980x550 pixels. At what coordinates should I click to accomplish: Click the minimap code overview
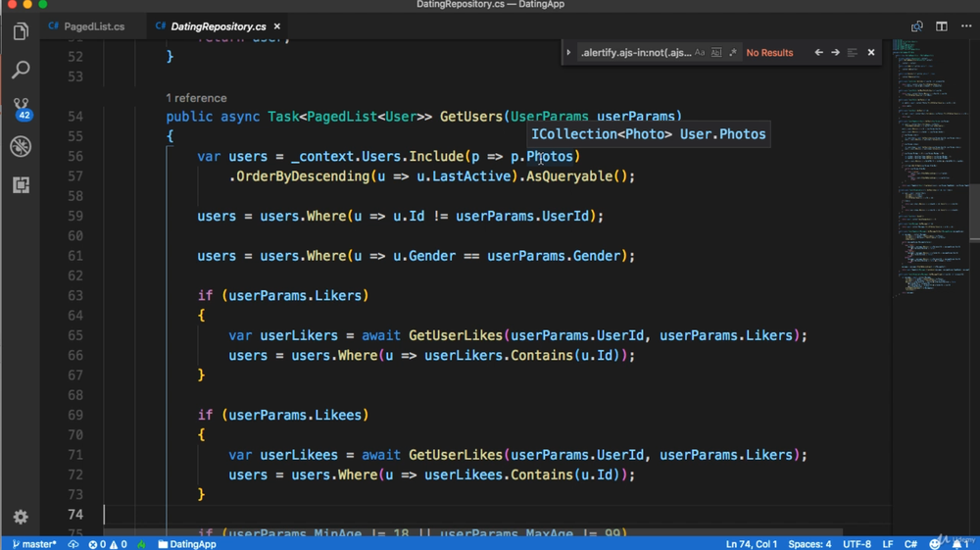coord(931,169)
